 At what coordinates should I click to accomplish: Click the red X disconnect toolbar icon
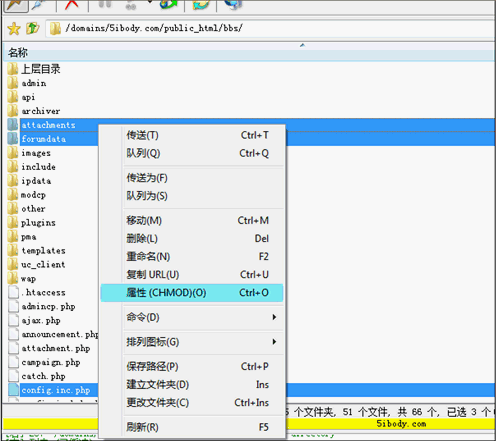click(x=72, y=5)
